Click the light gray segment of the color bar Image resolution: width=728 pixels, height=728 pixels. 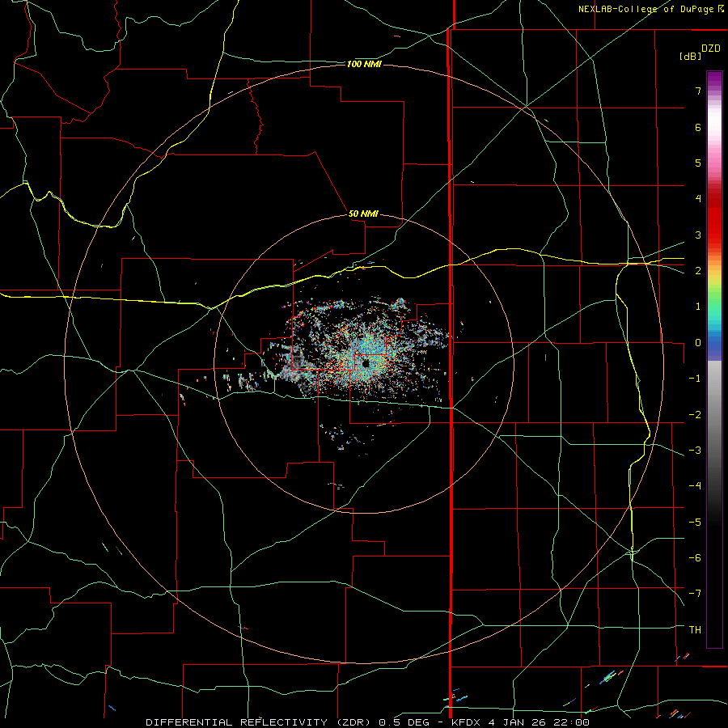click(714, 376)
